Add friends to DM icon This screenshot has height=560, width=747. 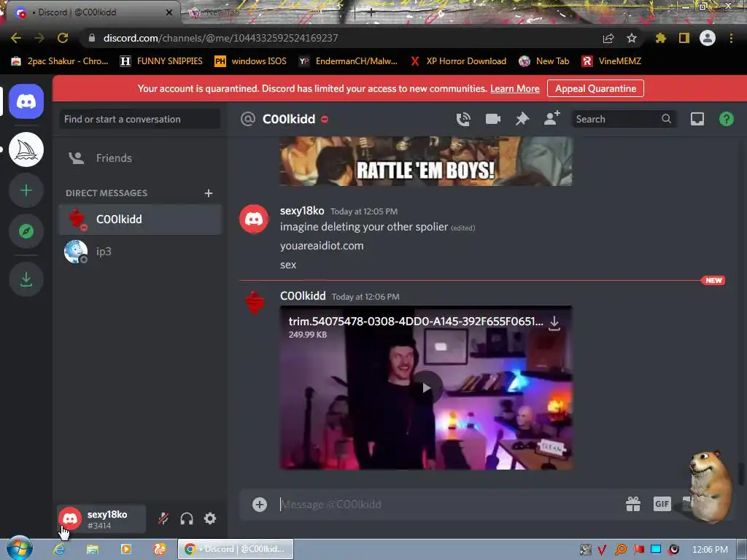[551, 118]
